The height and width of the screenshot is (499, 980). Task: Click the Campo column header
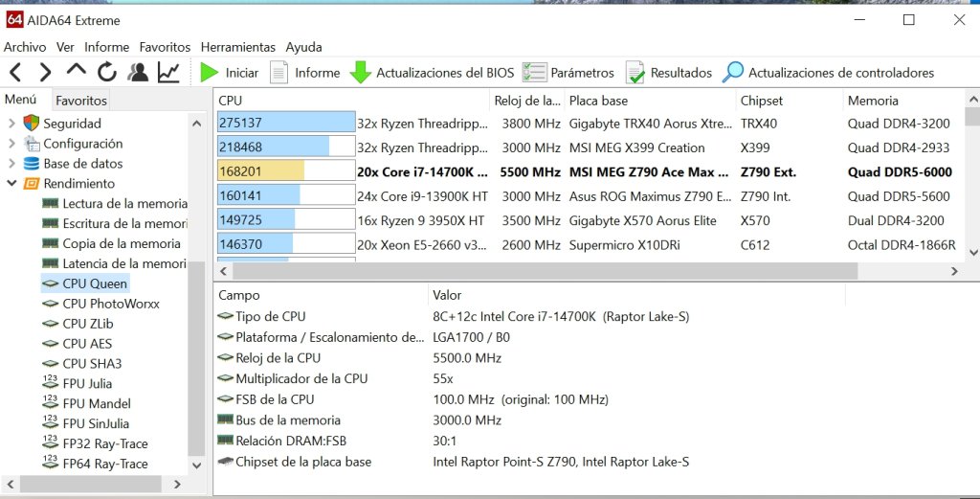coord(322,295)
